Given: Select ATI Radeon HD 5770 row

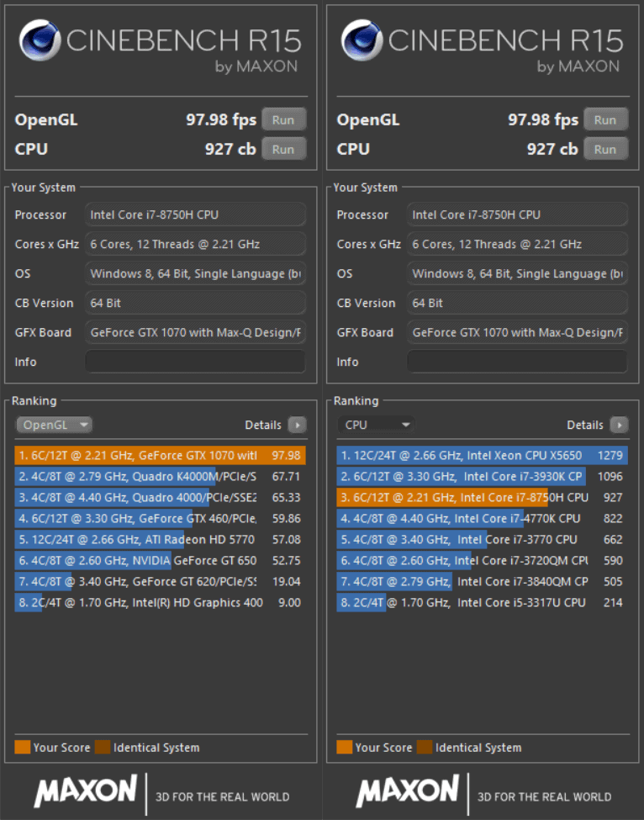Looking at the screenshot, I should (x=160, y=539).
